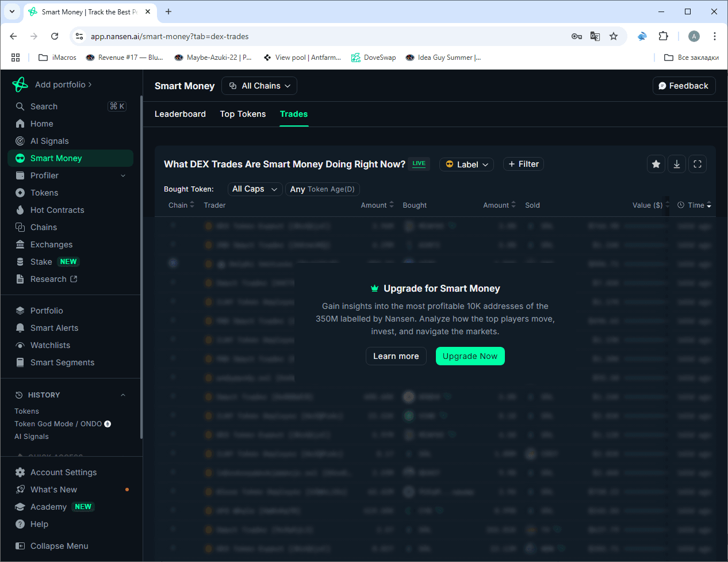
Task: Sort by Bought Amount column
Action: pos(377,205)
